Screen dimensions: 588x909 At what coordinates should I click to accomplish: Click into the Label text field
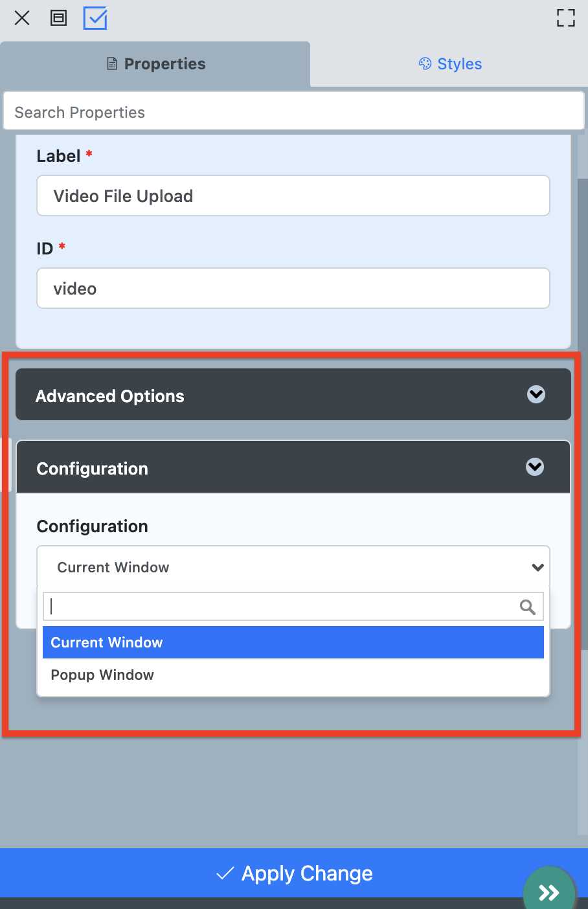tap(293, 196)
